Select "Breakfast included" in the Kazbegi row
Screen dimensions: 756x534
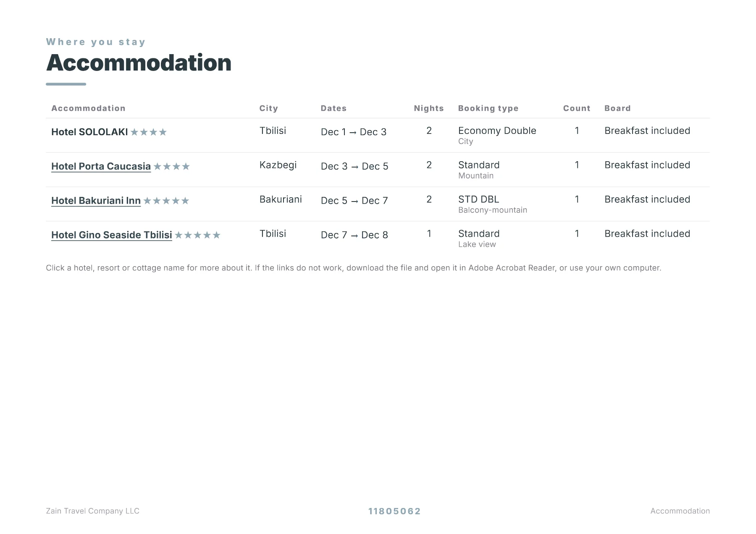coord(647,165)
